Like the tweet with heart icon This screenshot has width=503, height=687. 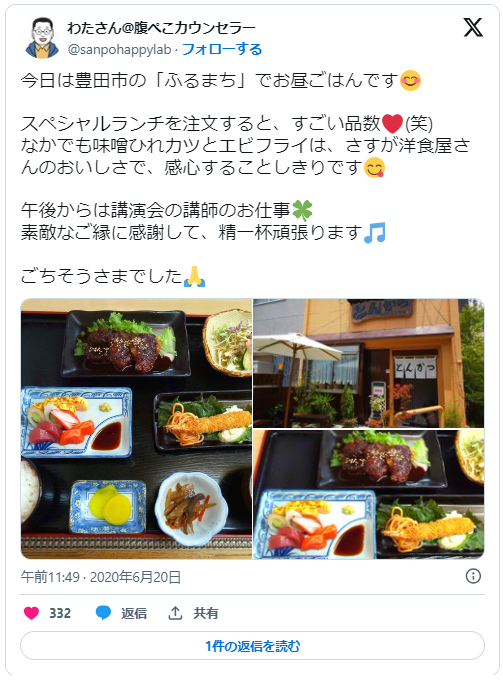click(x=31, y=613)
